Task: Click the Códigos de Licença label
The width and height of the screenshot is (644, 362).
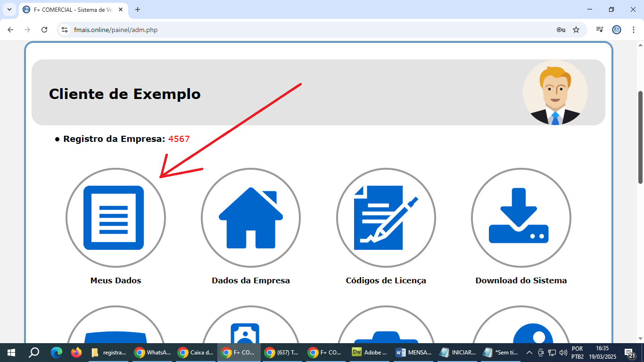Action: point(386,280)
